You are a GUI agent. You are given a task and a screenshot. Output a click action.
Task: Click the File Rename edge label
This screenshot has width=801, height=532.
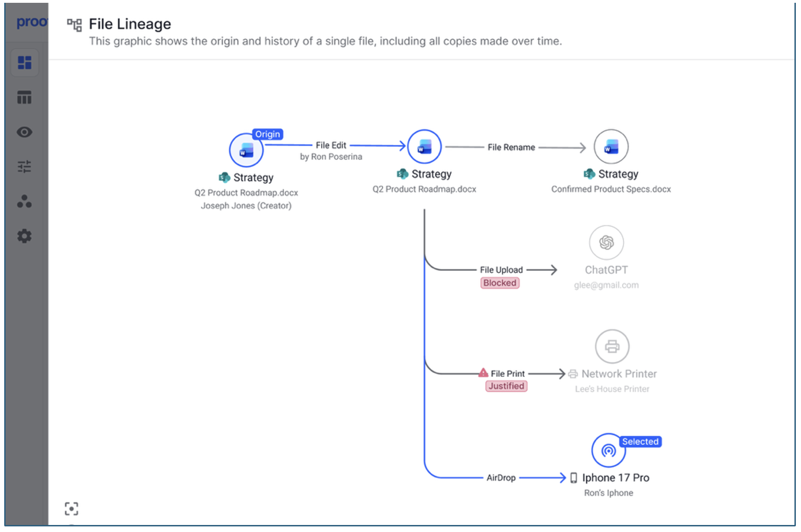(511, 148)
